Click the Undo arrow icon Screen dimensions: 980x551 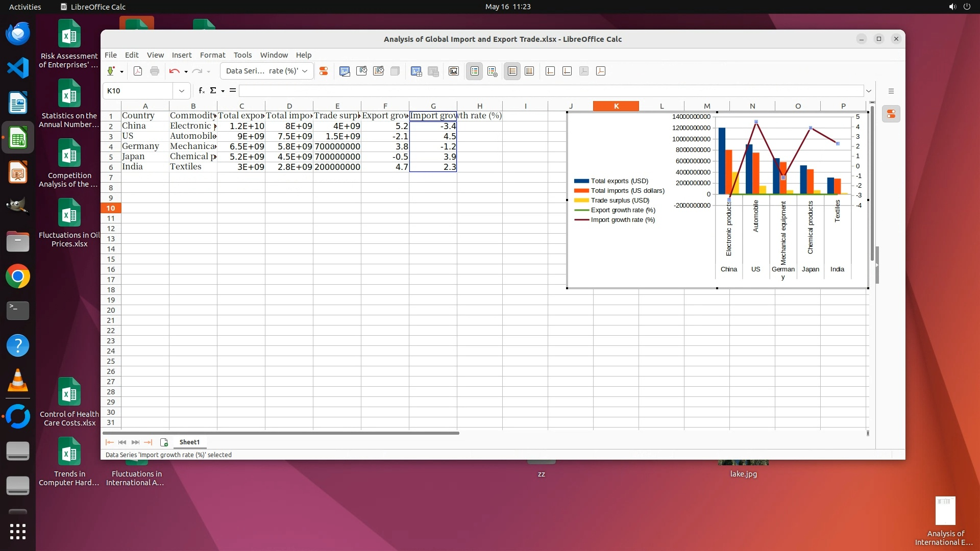point(174,71)
